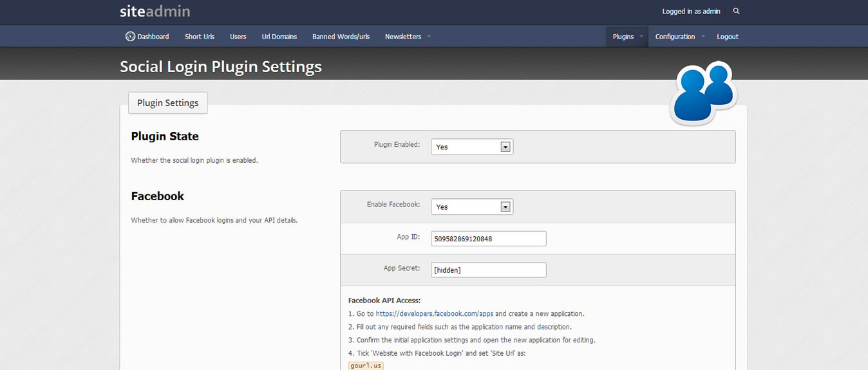The image size is (868, 370).
Task: Open Url Domains in navigation
Action: [279, 37]
